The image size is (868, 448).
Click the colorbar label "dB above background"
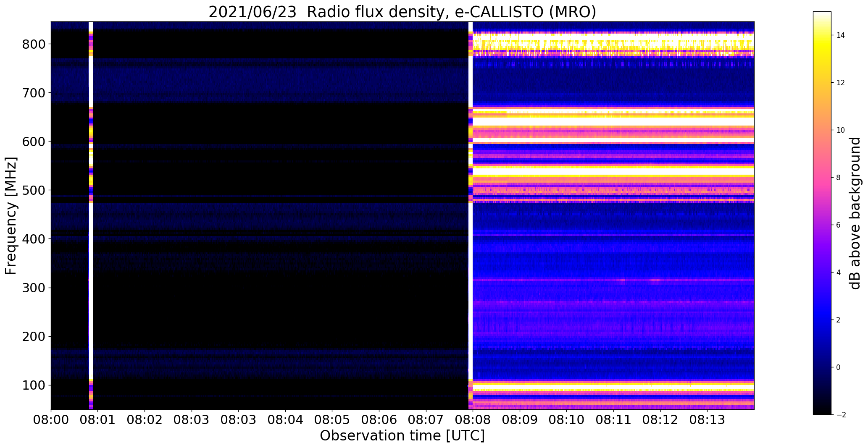(x=855, y=213)
